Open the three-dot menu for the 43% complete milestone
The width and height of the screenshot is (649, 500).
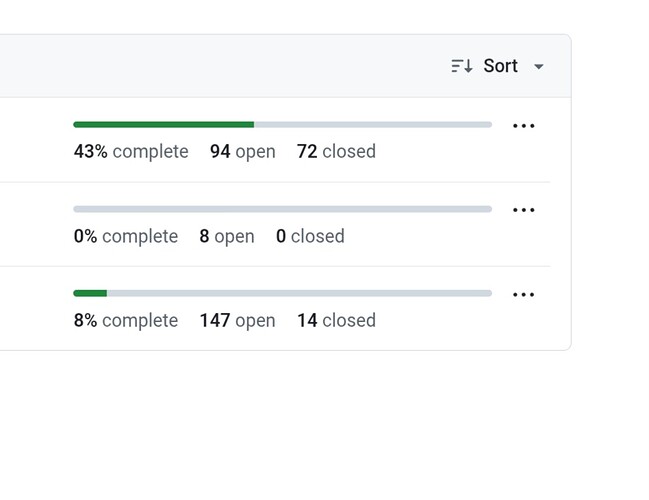(x=523, y=126)
